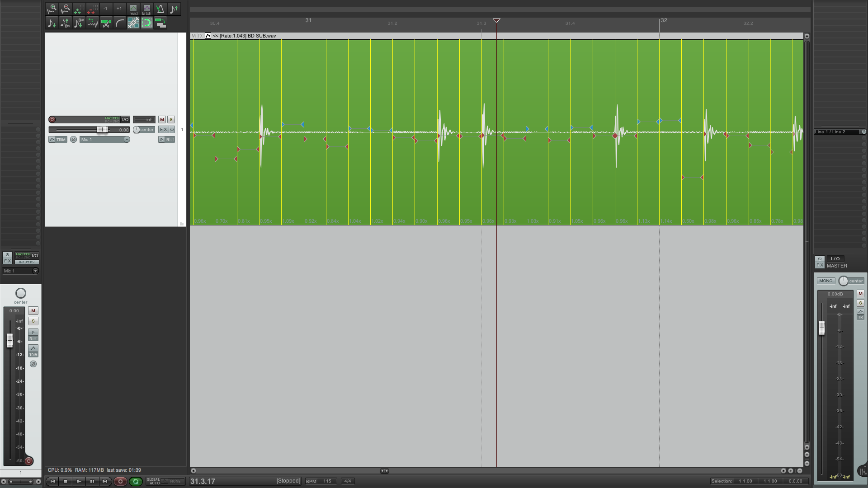Screen dimensions: 868x488
Task: Toggle repeat loop button in transport
Action: (136, 481)
